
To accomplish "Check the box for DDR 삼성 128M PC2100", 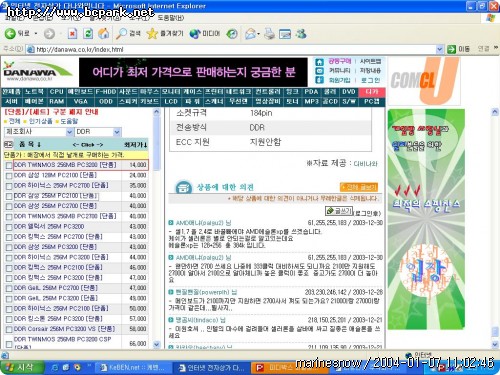I will point(9,176).
